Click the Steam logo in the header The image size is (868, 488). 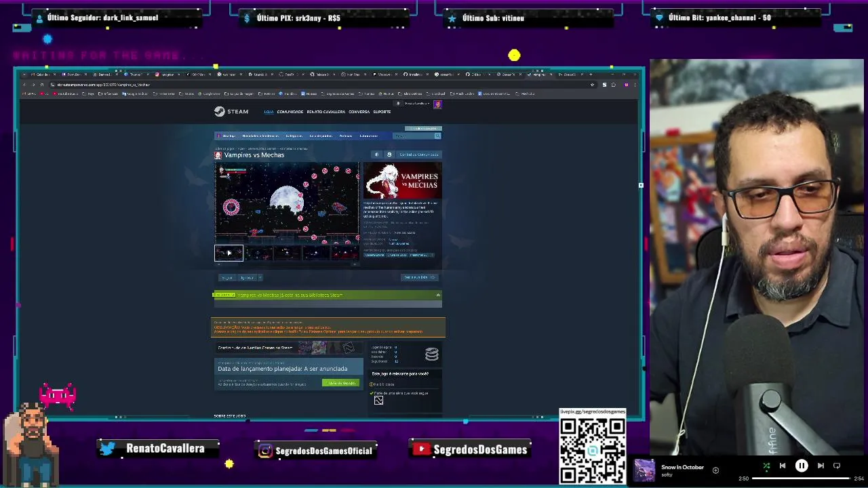tap(231, 111)
